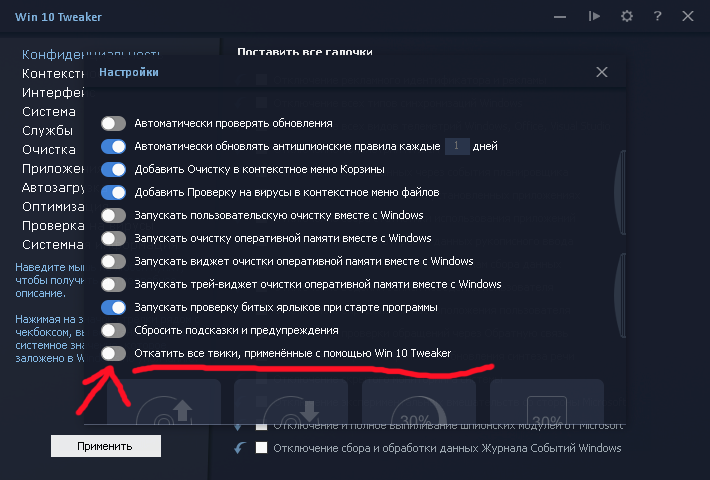Click label 'Запускать проверку битых ярлыков при старте программы'
The width and height of the screenshot is (710, 480).
[x=286, y=307]
